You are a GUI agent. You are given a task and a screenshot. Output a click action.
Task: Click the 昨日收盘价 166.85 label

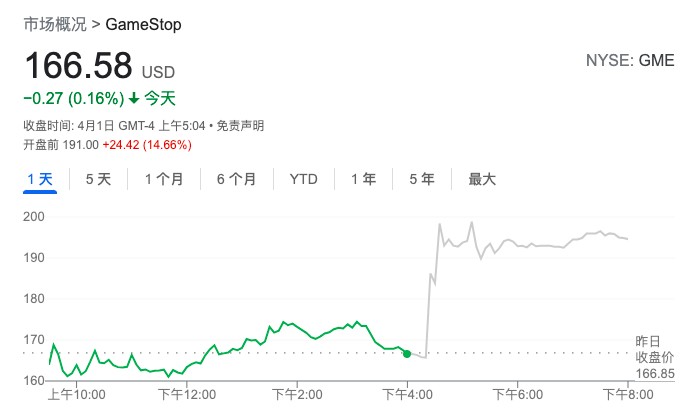655,357
